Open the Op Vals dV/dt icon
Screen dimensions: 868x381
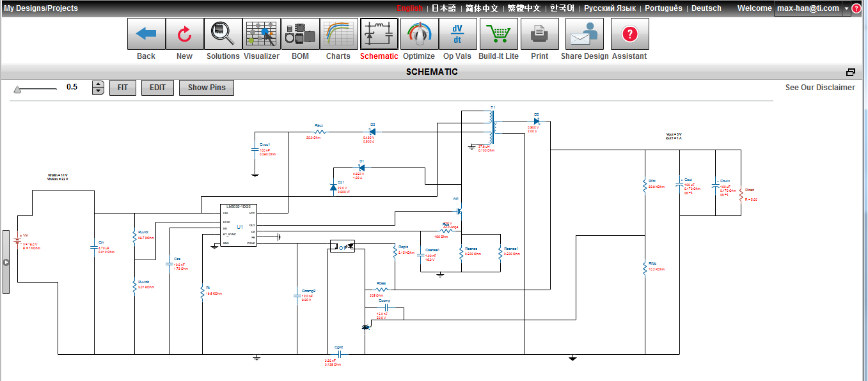pyautogui.click(x=457, y=34)
